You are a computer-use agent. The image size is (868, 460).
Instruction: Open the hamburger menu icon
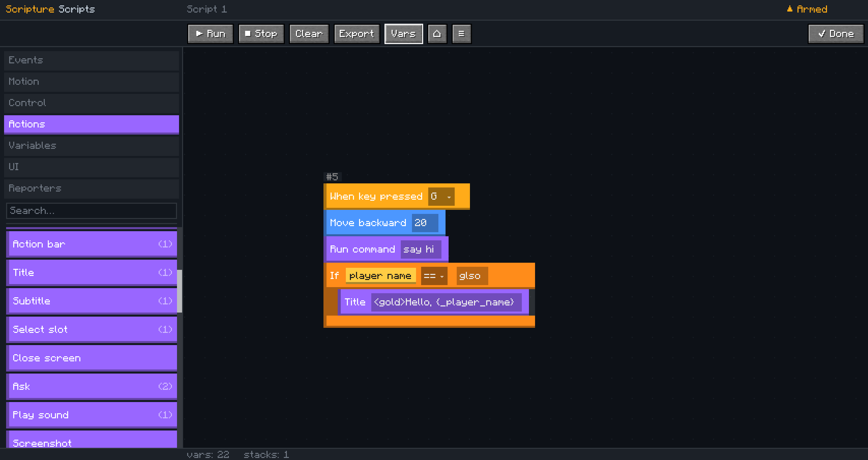click(461, 34)
